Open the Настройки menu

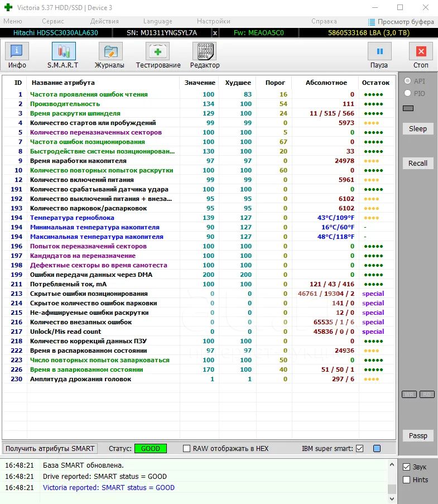click(213, 21)
